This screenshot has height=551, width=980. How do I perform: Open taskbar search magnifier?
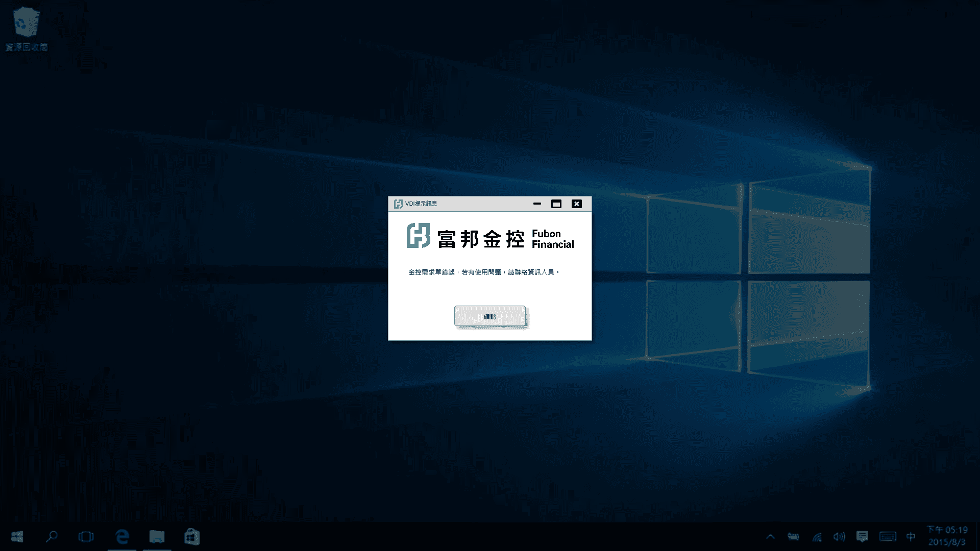coord(52,536)
